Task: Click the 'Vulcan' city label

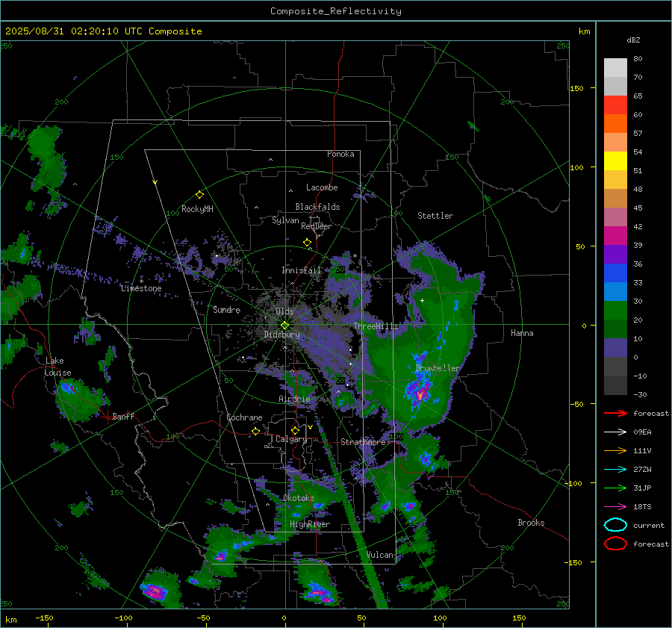Action: pyautogui.click(x=380, y=555)
